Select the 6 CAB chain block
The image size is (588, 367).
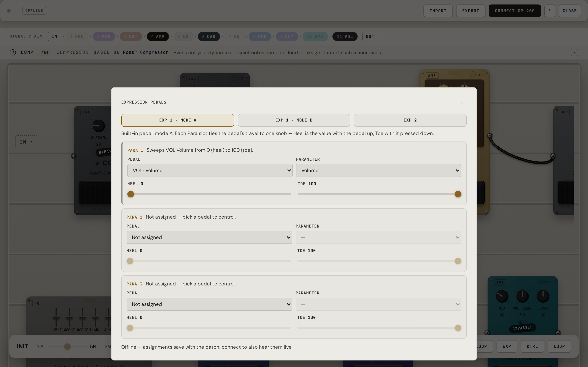coord(209,36)
